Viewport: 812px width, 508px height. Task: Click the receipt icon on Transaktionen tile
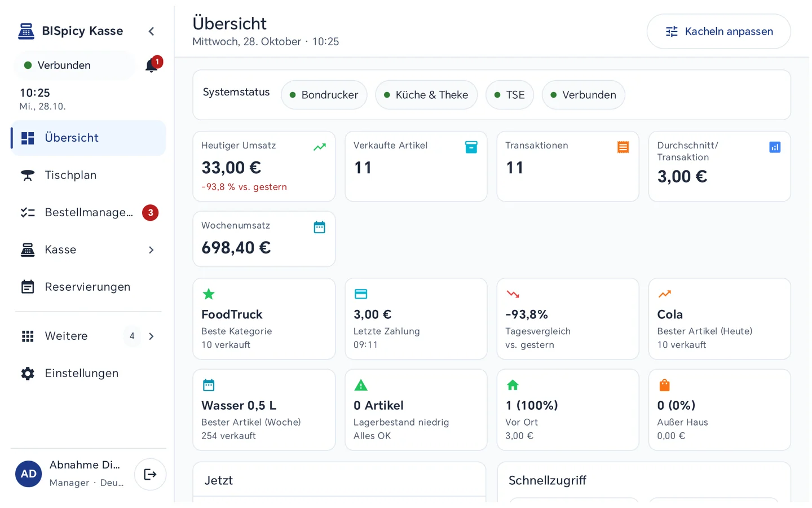623,147
